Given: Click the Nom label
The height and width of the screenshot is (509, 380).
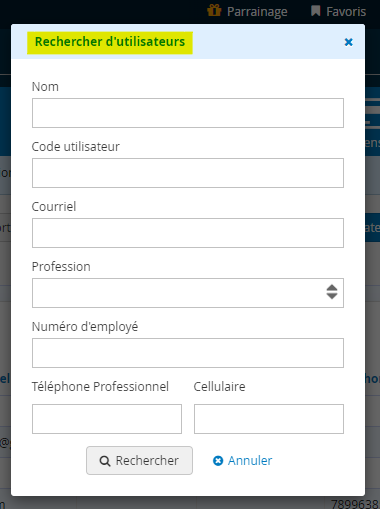Looking at the screenshot, I should (x=45, y=87).
